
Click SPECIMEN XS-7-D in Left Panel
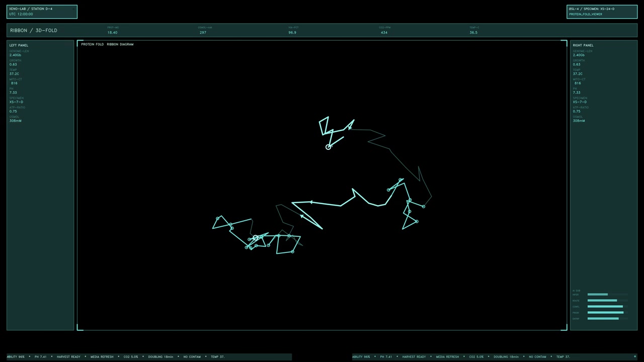(17, 100)
